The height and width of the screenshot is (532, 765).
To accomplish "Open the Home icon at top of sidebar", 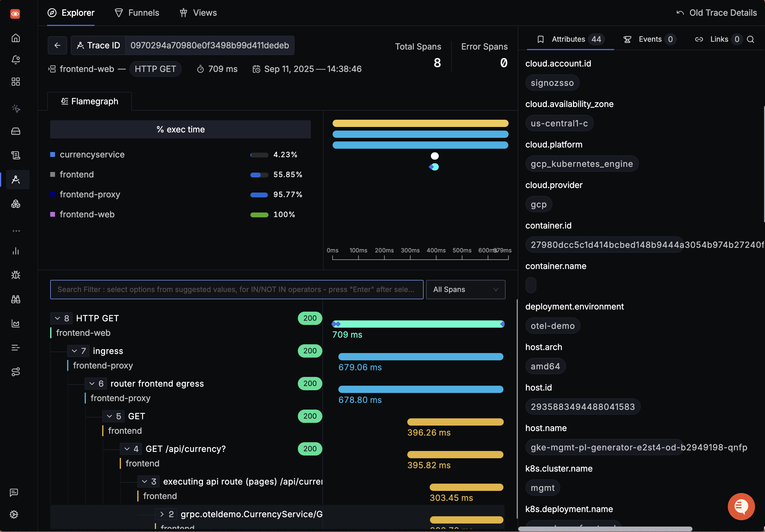I will (x=16, y=38).
